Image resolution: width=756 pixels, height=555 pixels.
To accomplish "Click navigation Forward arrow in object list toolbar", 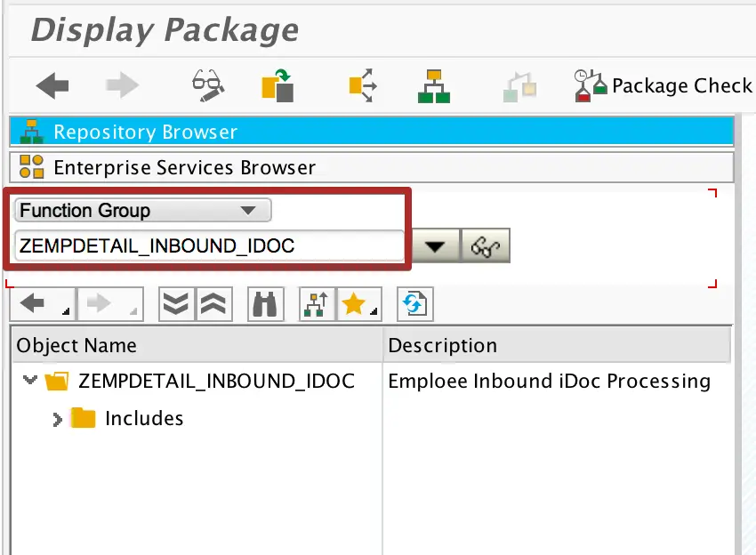I will coord(110,304).
